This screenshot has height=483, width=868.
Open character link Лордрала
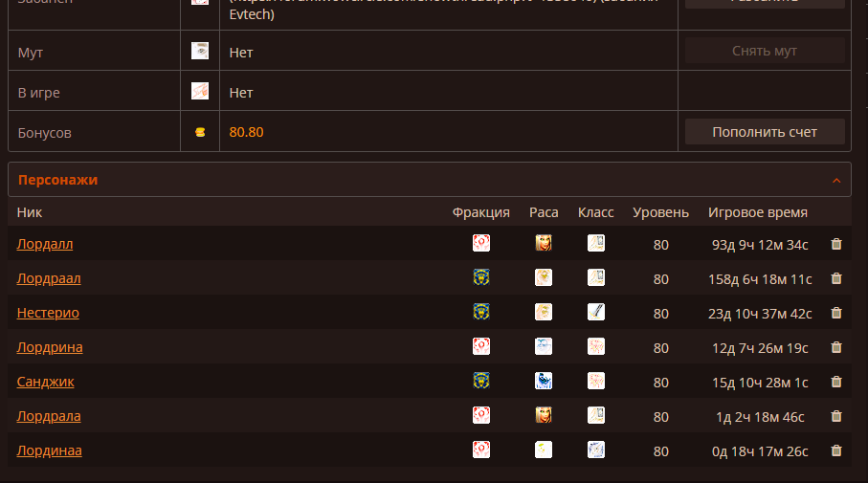coord(49,416)
